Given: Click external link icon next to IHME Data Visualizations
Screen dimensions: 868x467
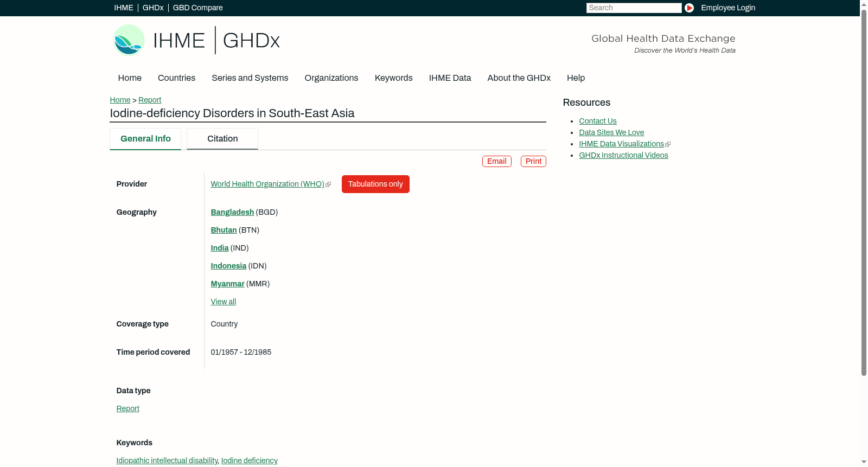Looking at the screenshot, I should 668,144.
